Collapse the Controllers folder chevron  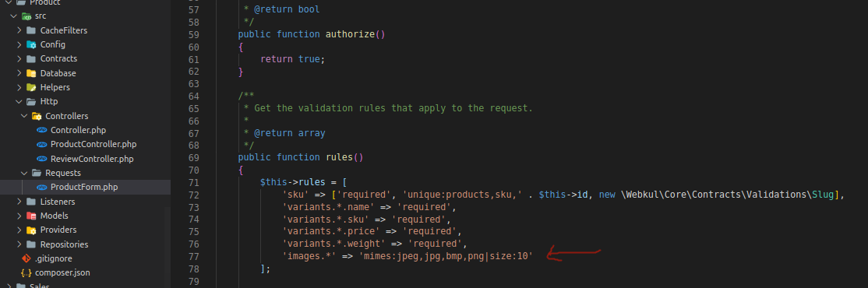pyautogui.click(x=24, y=116)
